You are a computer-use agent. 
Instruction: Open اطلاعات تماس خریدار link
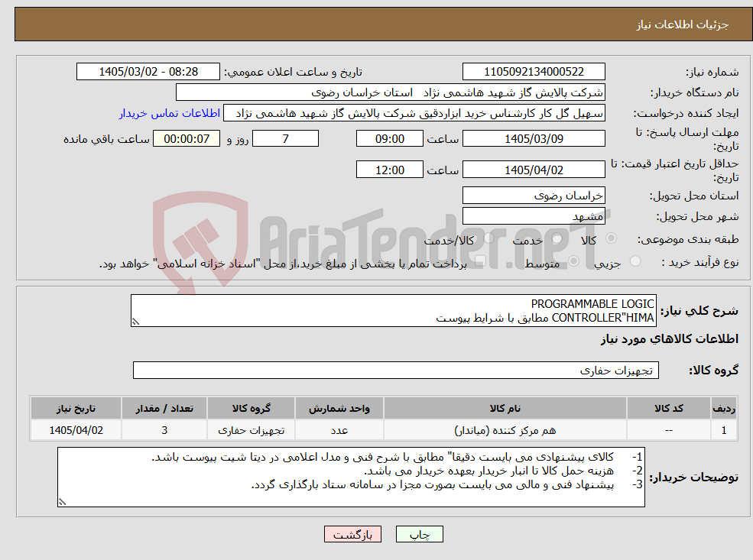(170, 113)
